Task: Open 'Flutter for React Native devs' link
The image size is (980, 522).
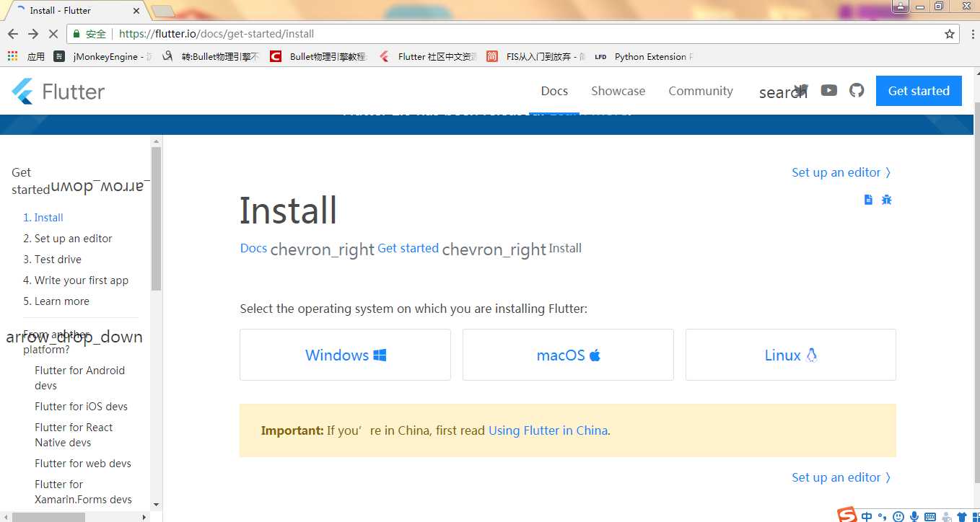Action: 74,435
